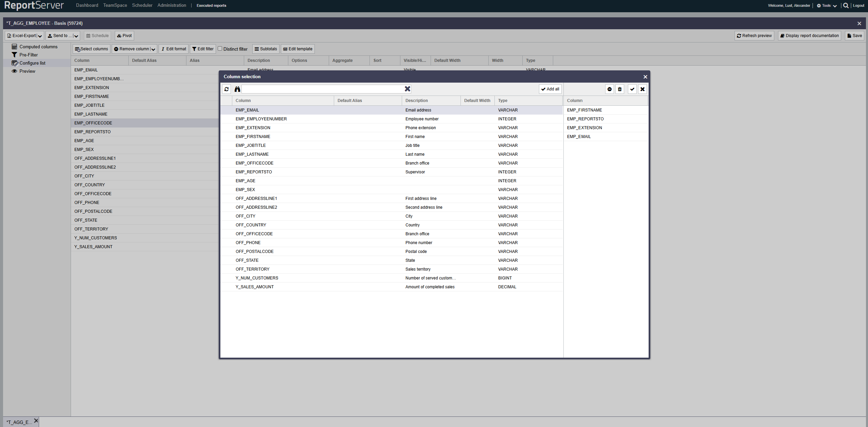Open the Remove column dropdown arrow
This screenshot has height=427, width=868.
tap(153, 49)
